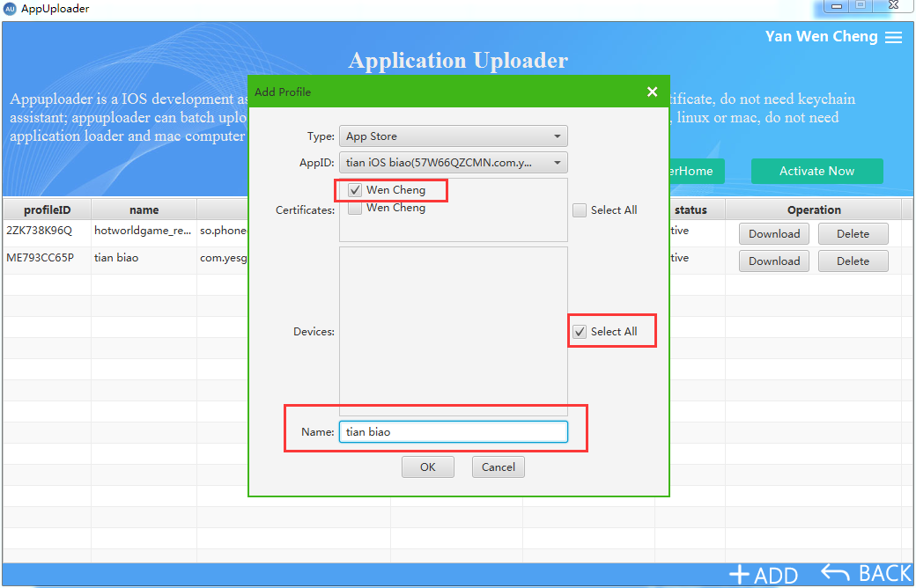This screenshot has width=916, height=588.
Task: Download the tian biao profile
Action: tap(774, 261)
